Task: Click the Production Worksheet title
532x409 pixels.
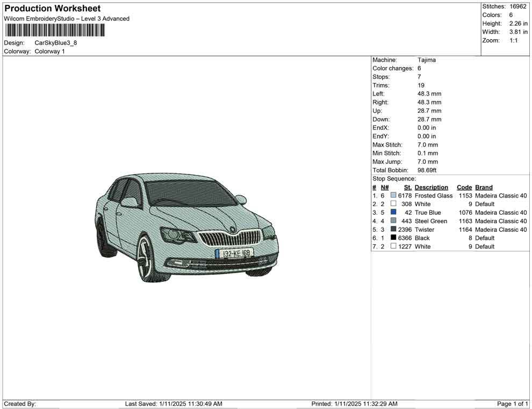Action: 52,9
